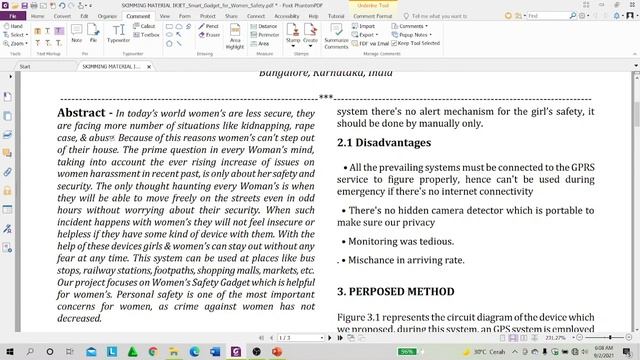Send FDF via Email
The height and width of the screenshot is (360, 640).
click(x=370, y=43)
